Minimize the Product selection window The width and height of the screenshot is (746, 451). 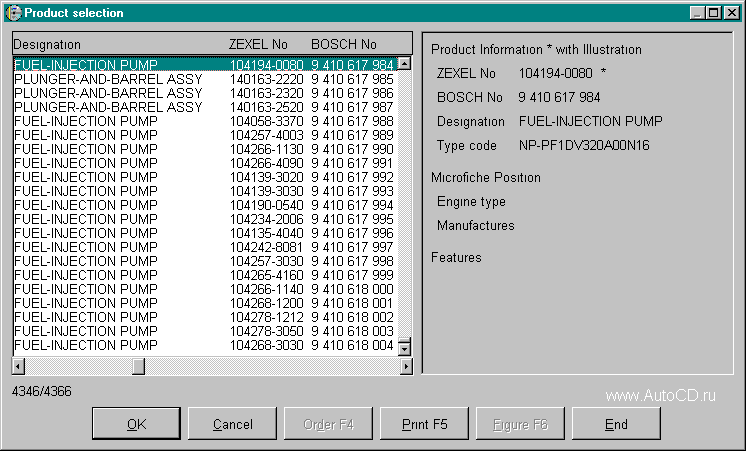697,13
